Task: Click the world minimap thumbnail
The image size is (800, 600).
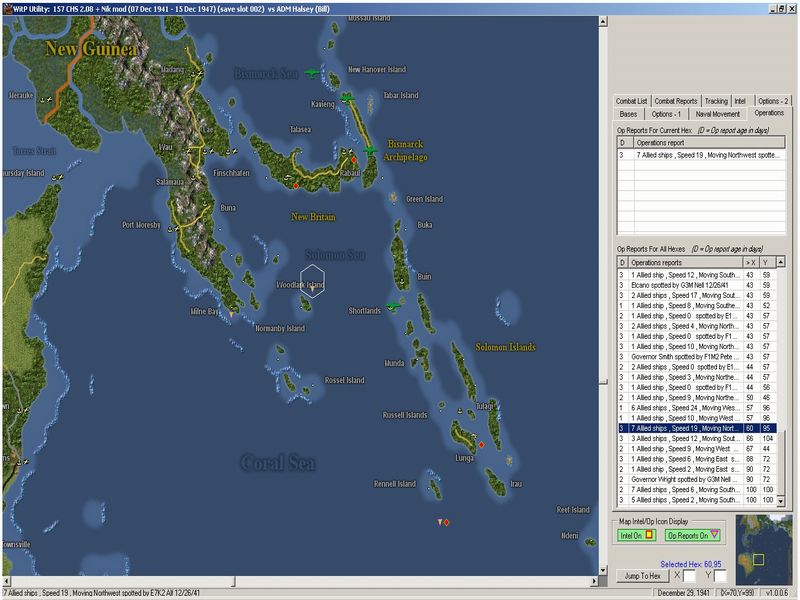Action: click(764, 549)
